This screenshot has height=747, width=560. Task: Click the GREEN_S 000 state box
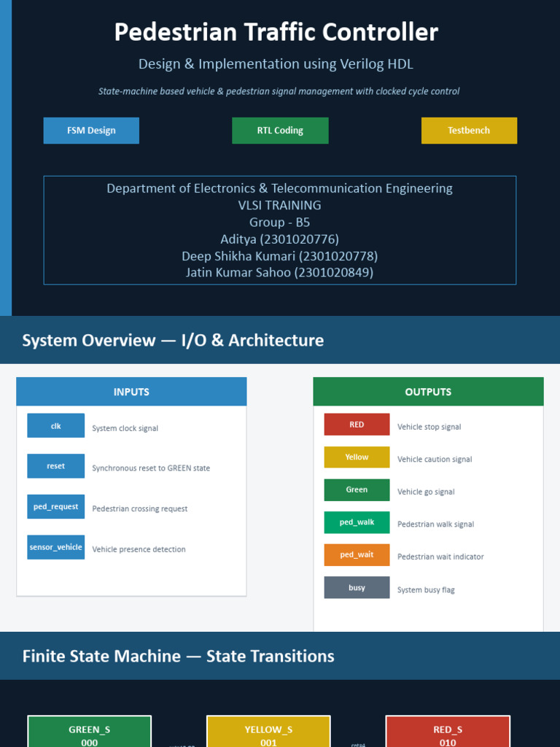coord(90,731)
